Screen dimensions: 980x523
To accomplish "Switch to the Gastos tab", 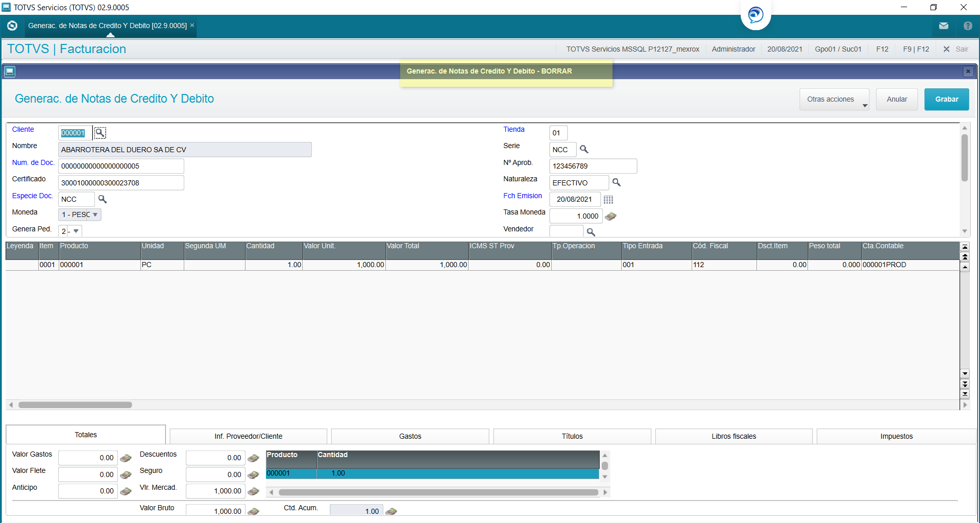I will click(410, 436).
